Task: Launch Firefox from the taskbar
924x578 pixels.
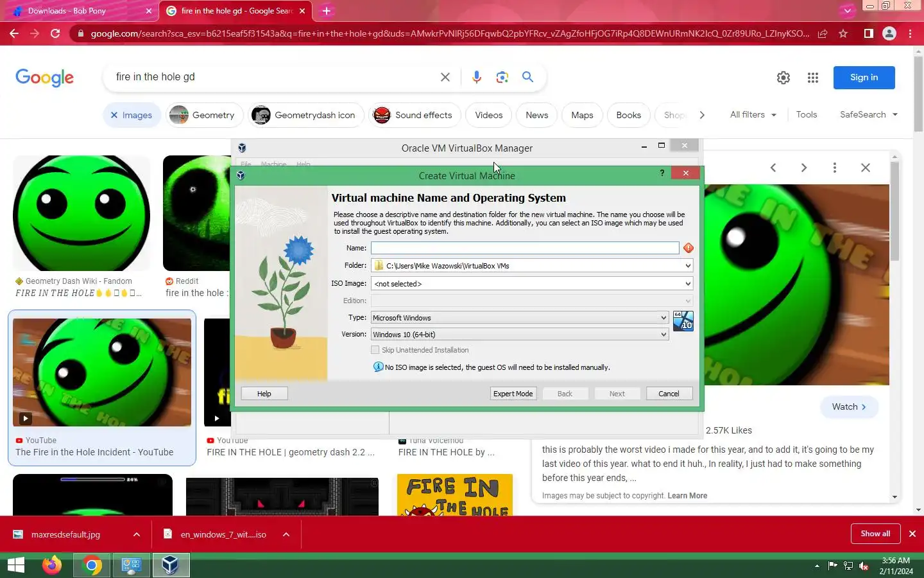Action: point(52,565)
